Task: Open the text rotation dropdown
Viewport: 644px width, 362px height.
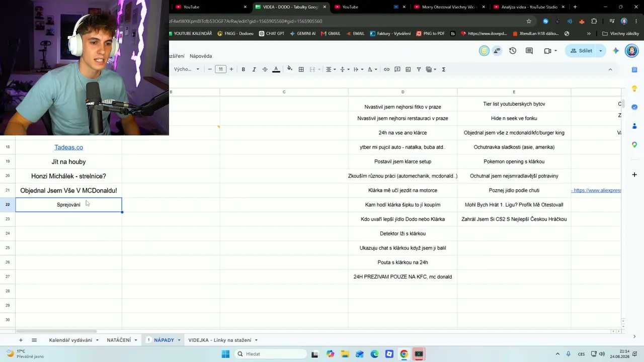Action: 372,69
